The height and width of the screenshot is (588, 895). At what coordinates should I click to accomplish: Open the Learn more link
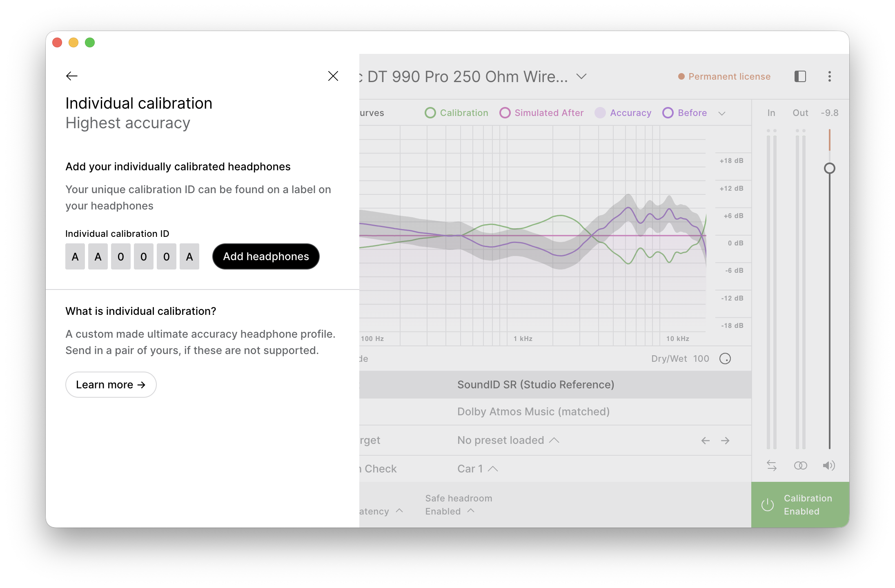tap(111, 385)
